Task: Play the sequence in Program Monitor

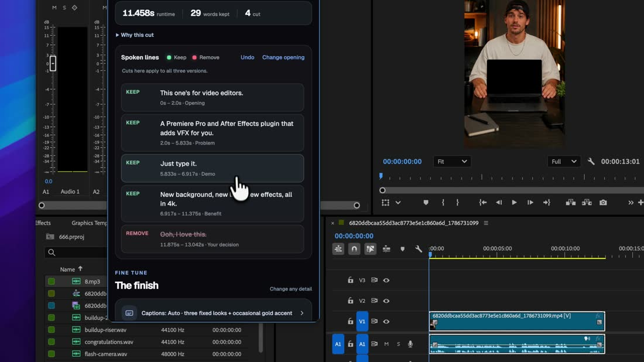Action: pyautogui.click(x=514, y=203)
